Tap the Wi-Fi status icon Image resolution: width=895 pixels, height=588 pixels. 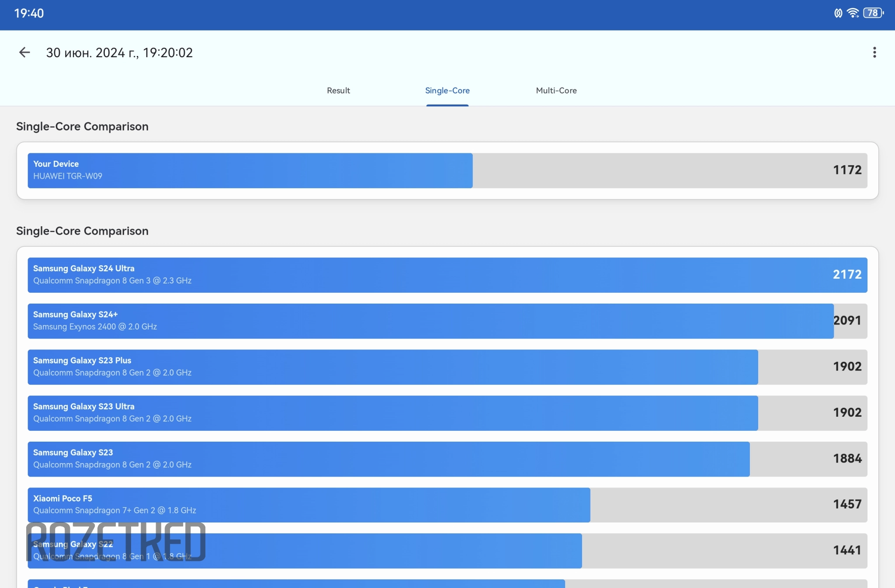pyautogui.click(x=853, y=13)
